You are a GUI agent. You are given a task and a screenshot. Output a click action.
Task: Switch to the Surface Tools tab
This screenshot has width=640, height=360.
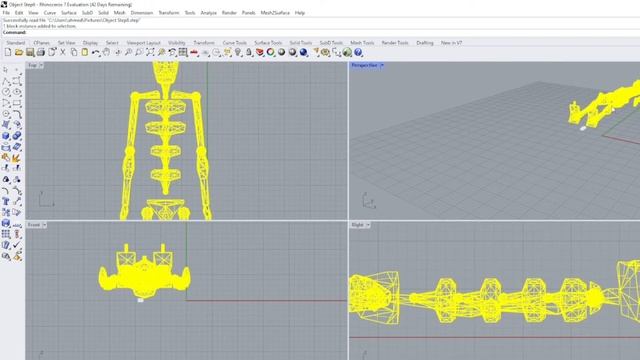[x=268, y=43]
